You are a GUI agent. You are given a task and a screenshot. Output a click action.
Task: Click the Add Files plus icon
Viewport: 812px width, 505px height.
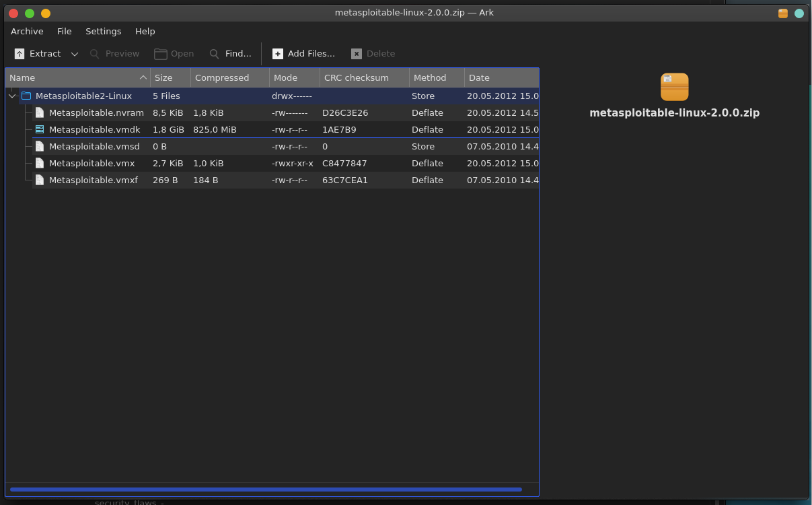click(278, 54)
